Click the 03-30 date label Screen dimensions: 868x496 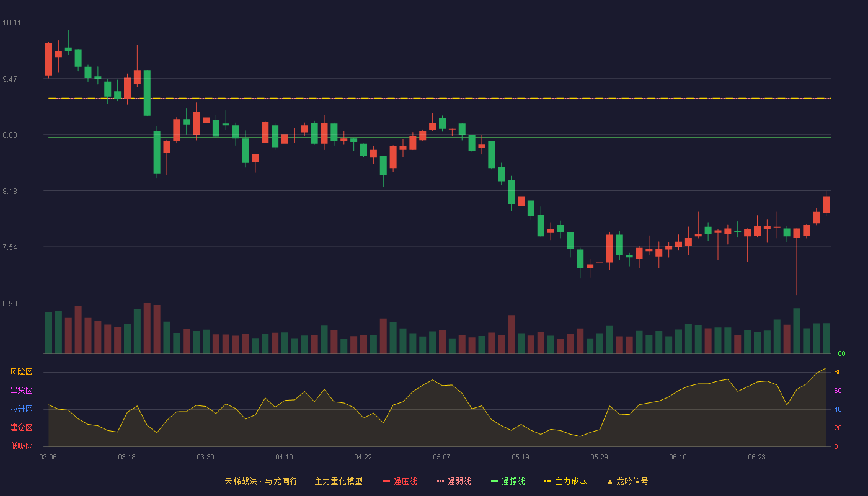[205, 457]
